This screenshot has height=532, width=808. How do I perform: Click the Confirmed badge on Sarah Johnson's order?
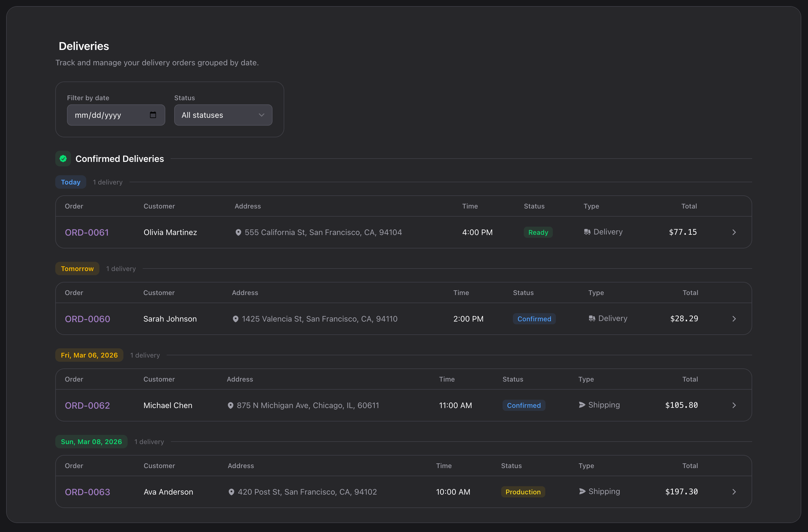534,319
